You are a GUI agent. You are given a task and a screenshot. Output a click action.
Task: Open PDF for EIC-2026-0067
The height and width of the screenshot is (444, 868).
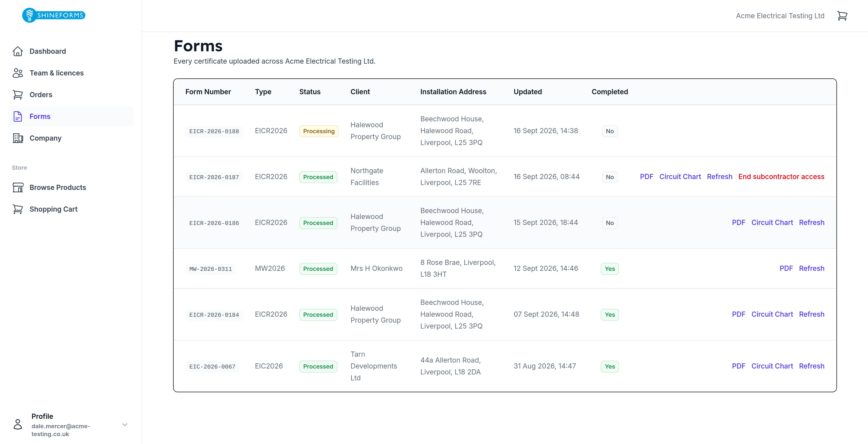[x=738, y=366]
